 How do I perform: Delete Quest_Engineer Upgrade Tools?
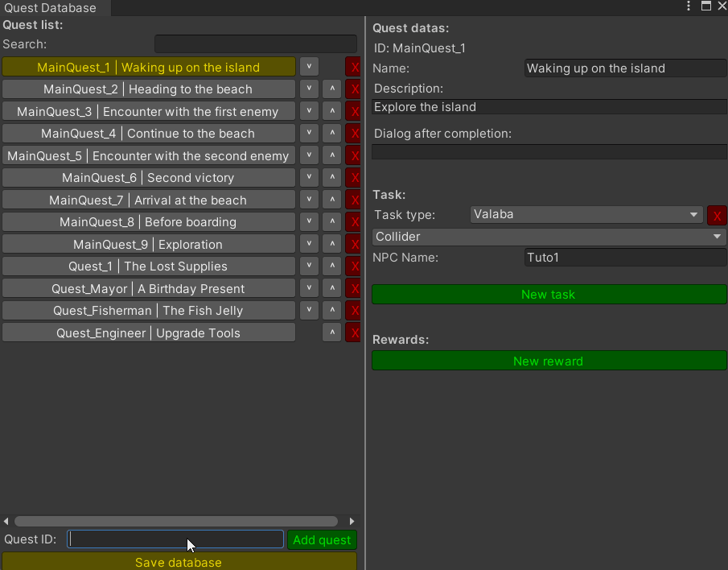(x=353, y=332)
